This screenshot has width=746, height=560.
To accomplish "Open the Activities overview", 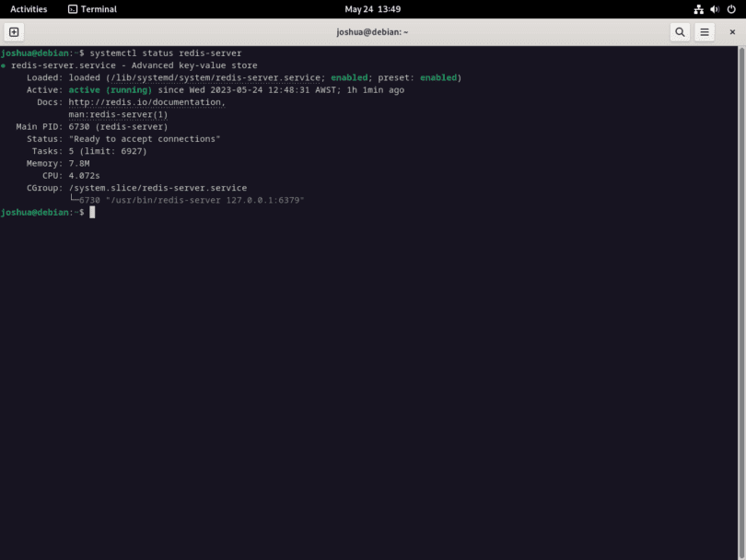I will pos(28,9).
